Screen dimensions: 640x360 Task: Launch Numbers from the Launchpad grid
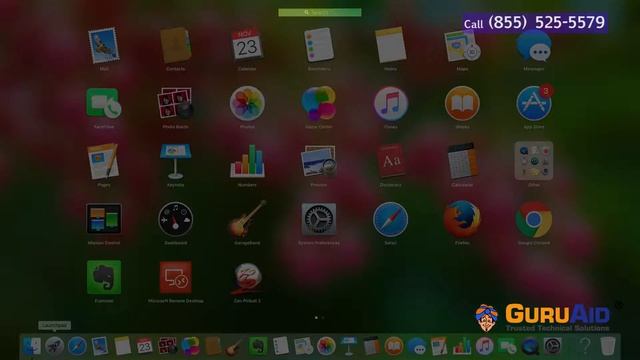[x=247, y=161]
